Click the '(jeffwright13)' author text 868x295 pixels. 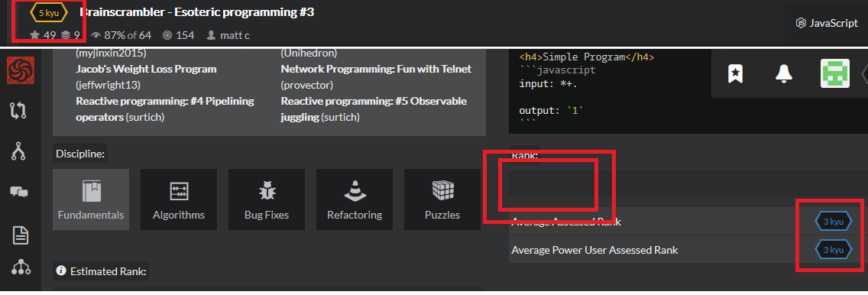[108, 86]
